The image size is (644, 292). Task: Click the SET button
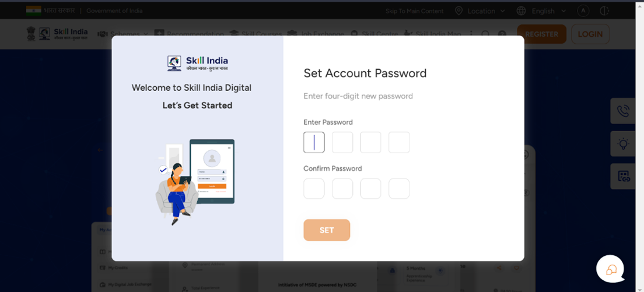327,230
